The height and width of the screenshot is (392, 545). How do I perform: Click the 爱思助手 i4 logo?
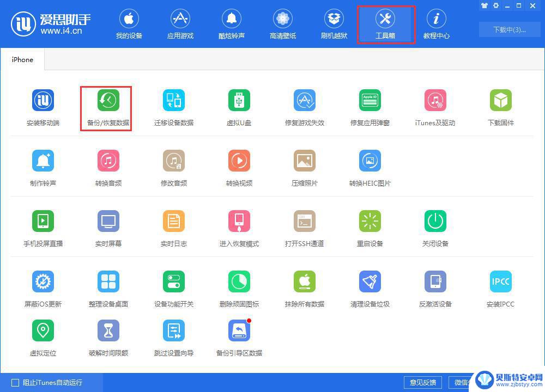point(50,24)
